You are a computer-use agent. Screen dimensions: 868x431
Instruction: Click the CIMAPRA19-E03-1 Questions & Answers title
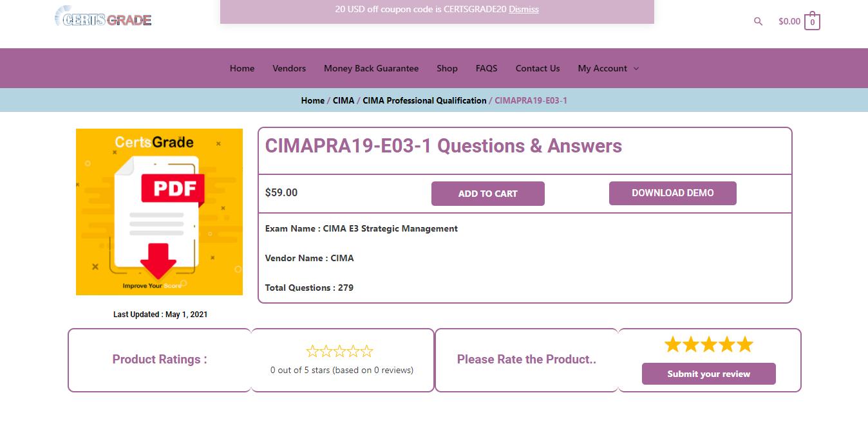tap(444, 146)
